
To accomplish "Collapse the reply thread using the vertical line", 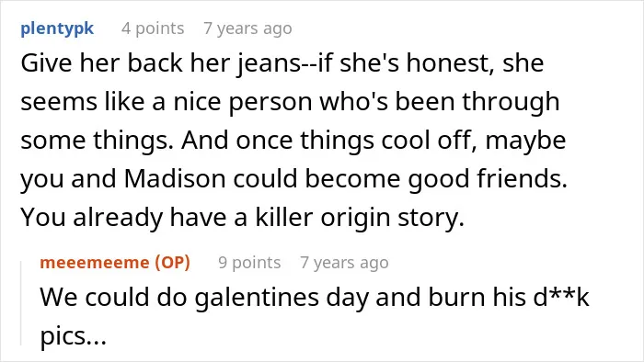I will (21, 303).
